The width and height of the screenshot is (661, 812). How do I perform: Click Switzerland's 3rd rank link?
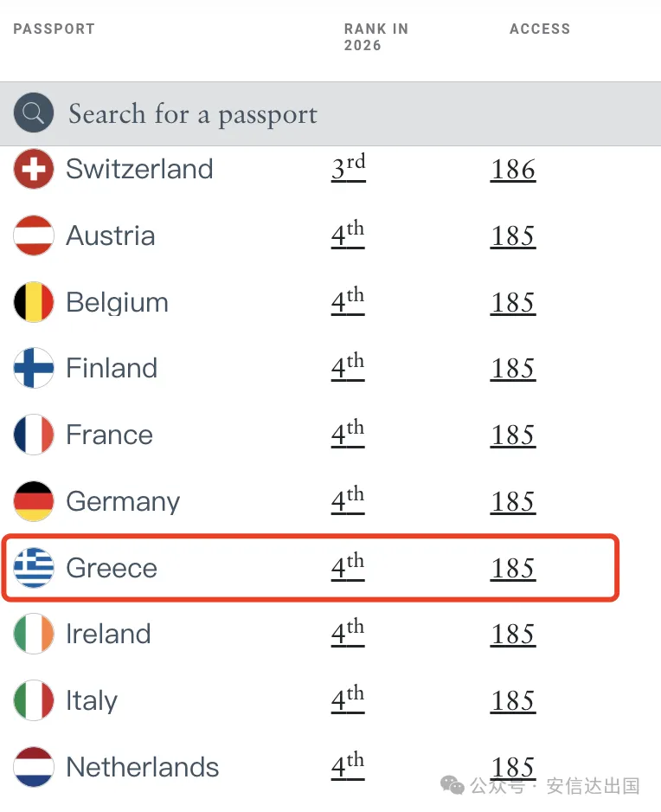tap(348, 168)
